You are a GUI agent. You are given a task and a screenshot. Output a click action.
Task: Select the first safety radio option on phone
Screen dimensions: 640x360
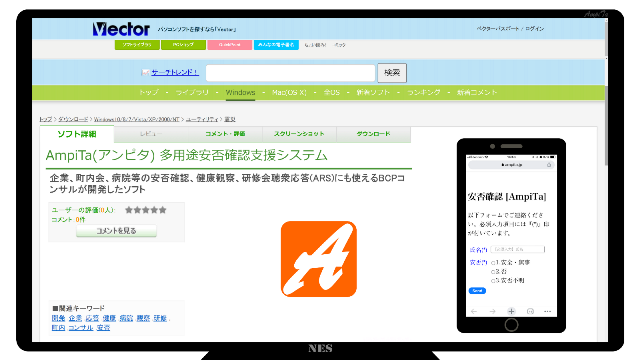(x=493, y=262)
